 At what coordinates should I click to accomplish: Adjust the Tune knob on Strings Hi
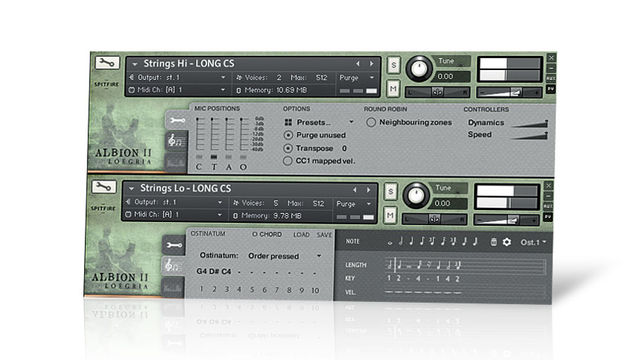(418, 68)
